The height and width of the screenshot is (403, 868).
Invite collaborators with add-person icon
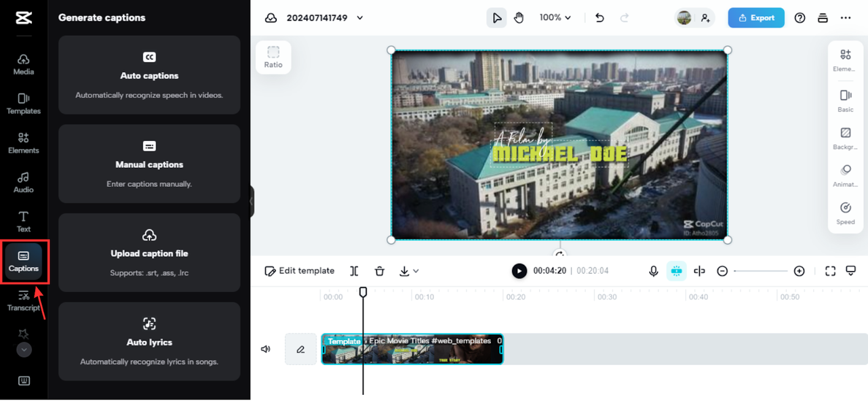tap(705, 18)
